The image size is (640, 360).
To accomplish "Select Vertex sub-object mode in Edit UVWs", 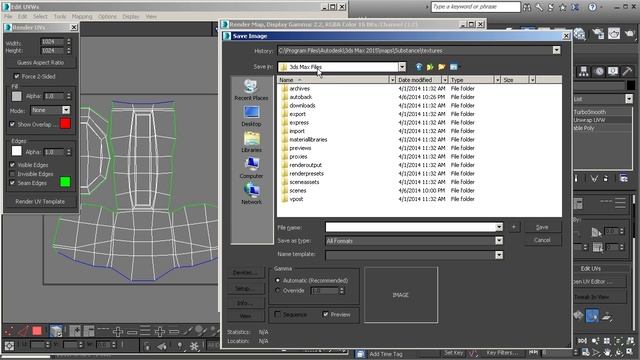I will click(x=9, y=331).
